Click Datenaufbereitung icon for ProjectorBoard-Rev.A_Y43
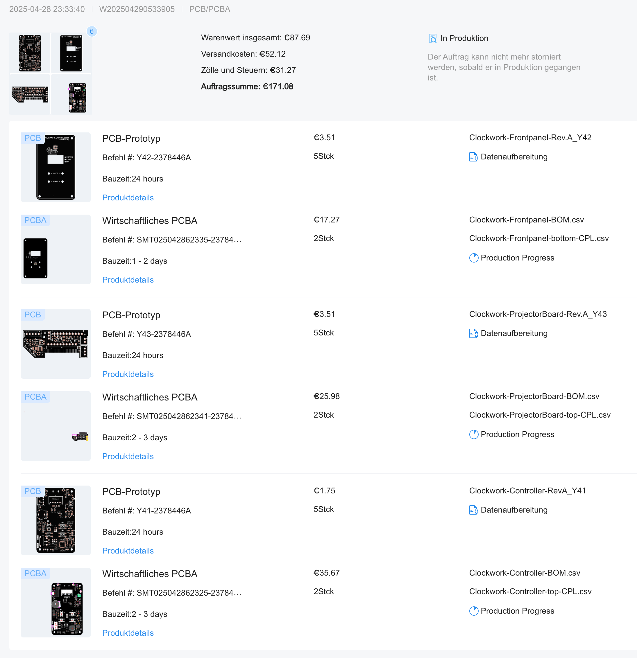 coord(473,333)
